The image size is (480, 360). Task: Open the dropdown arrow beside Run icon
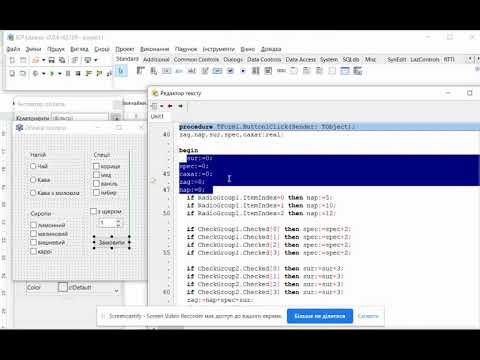60,74
